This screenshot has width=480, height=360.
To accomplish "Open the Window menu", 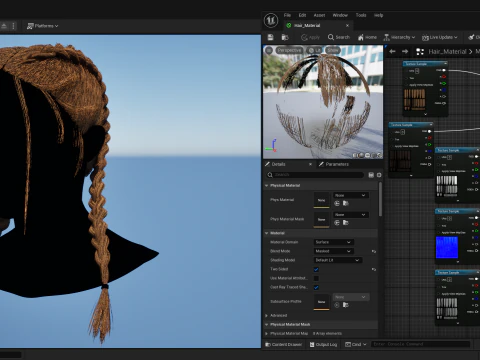I will tap(340, 15).
